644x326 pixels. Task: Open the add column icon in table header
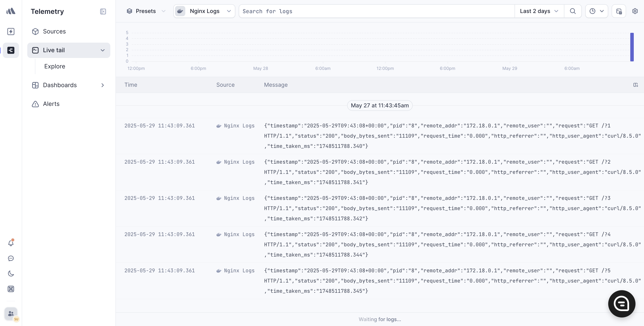pyautogui.click(x=635, y=85)
